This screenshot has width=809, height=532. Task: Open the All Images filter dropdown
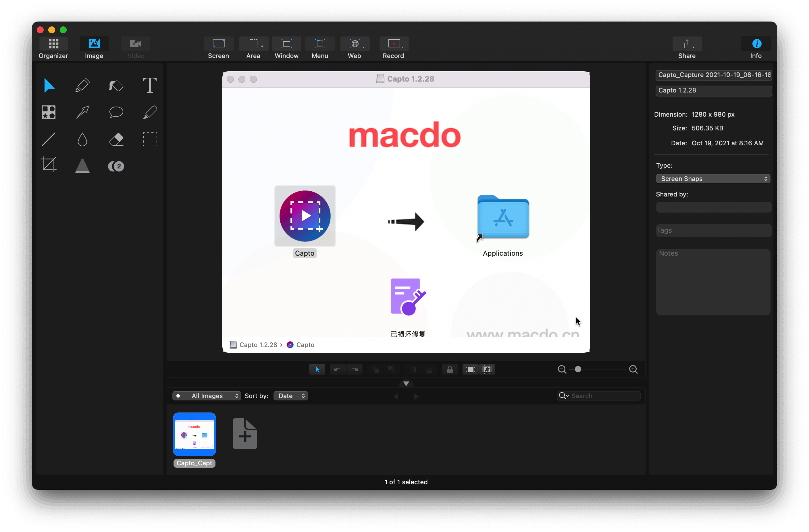click(x=207, y=396)
